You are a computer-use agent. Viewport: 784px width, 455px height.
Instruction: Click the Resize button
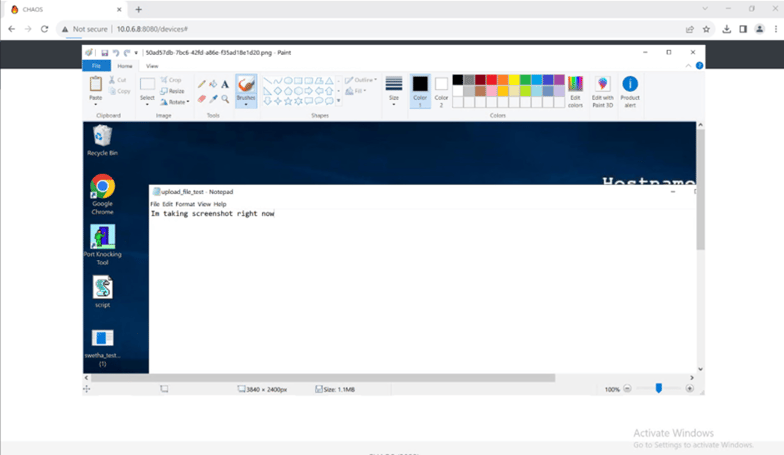pos(174,91)
